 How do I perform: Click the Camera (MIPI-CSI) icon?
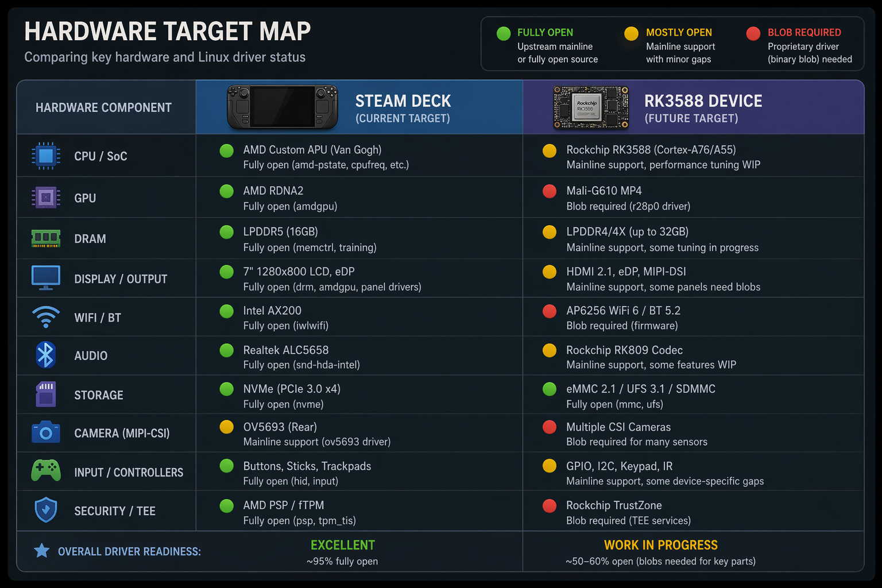45,433
